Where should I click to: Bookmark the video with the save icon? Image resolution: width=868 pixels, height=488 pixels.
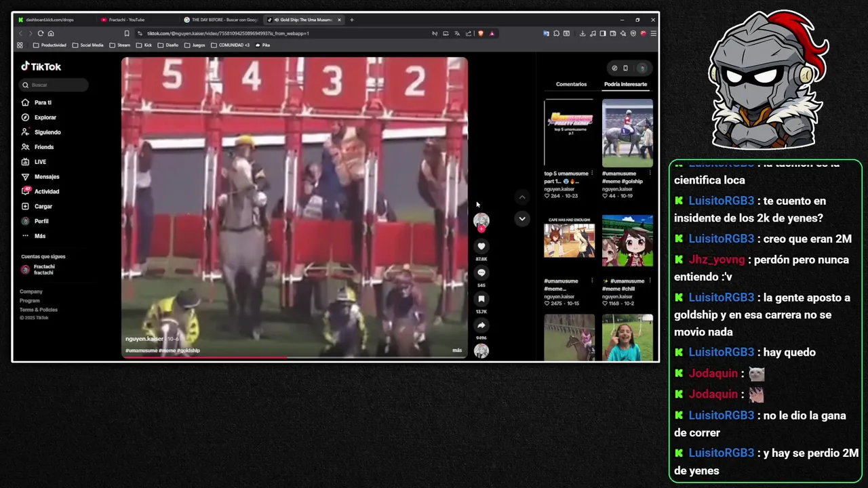[481, 299]
